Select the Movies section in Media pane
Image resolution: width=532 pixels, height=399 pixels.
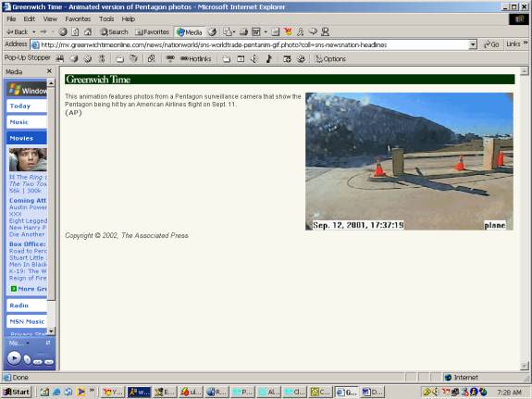(27, 138)
